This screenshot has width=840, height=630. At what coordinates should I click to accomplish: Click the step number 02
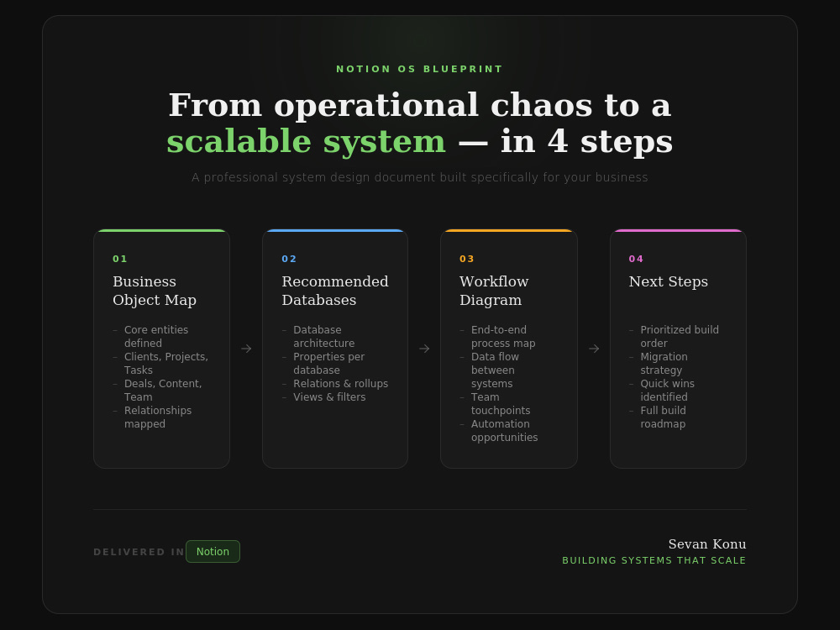(289, 259)
